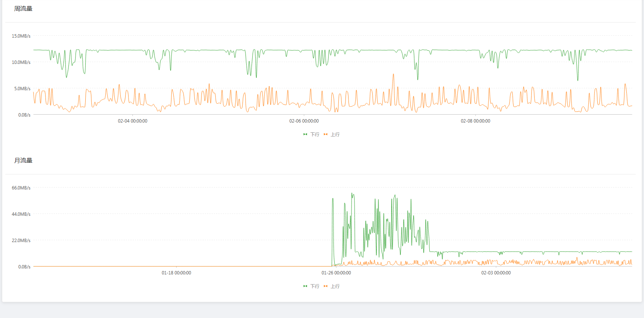This screenshot has height=318, width=644.
Task: Click the 15.0MB/s y-axis label
Action: pyautogui.click(x=21, y=36)
